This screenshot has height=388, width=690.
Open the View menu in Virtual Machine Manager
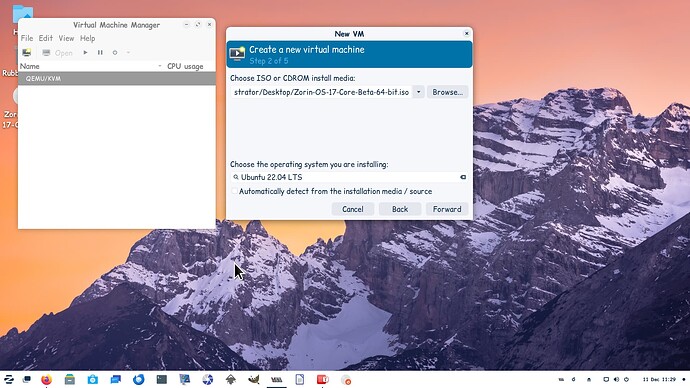66,38
